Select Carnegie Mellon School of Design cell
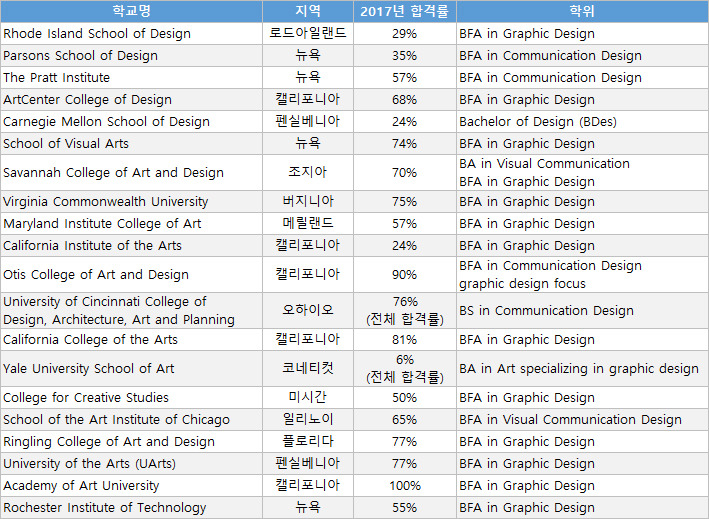This screenshot has width=709, height=519. coord(131,122)
